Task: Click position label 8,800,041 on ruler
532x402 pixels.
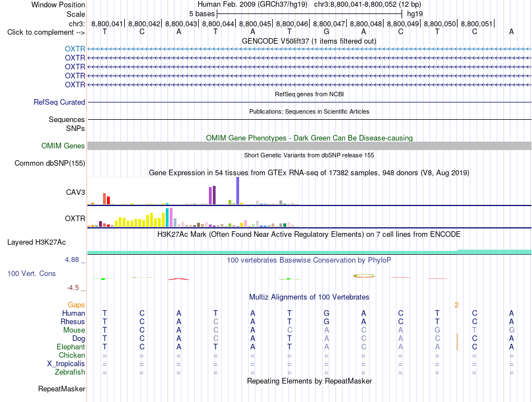Action: point(107,24)
